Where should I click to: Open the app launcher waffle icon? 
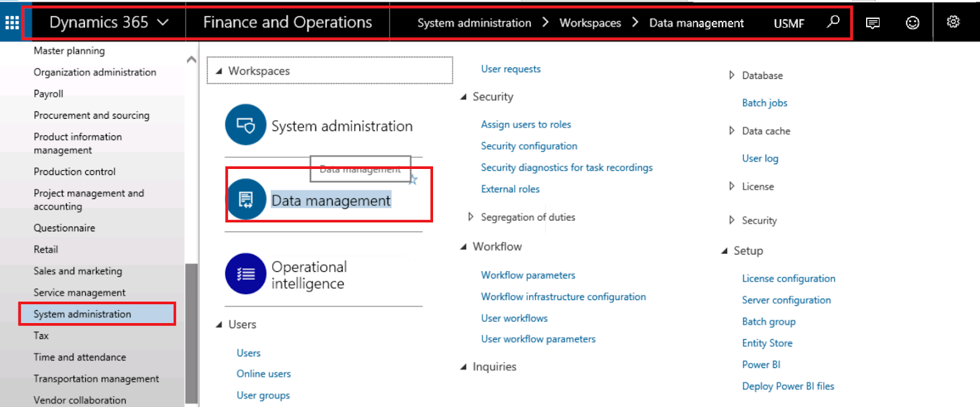click(x=12, y=23)
